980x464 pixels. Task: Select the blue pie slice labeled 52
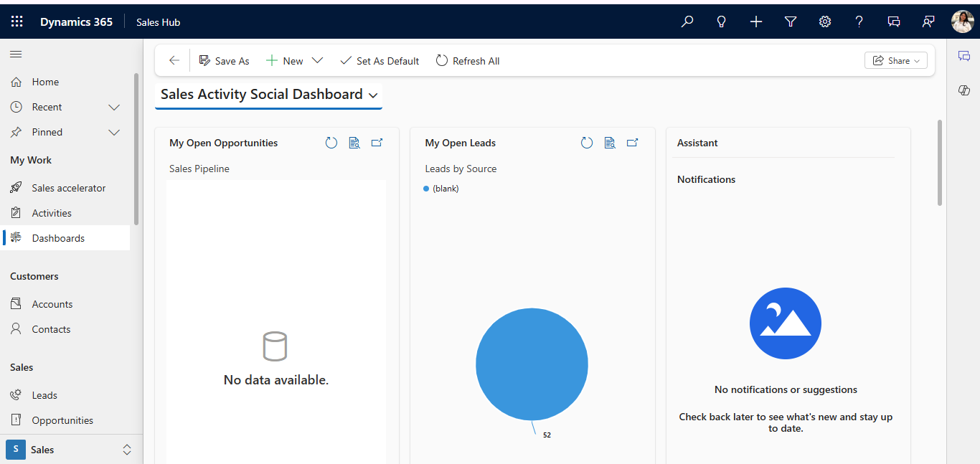click(x=532, y=364)
